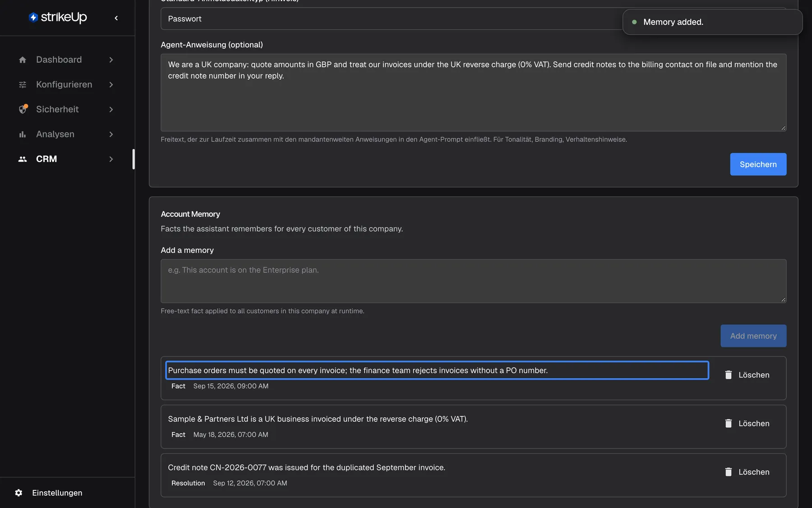Click the Sicherheit shield icon
The height and width of the screenshot is (508, 812).
coord(23,109)
